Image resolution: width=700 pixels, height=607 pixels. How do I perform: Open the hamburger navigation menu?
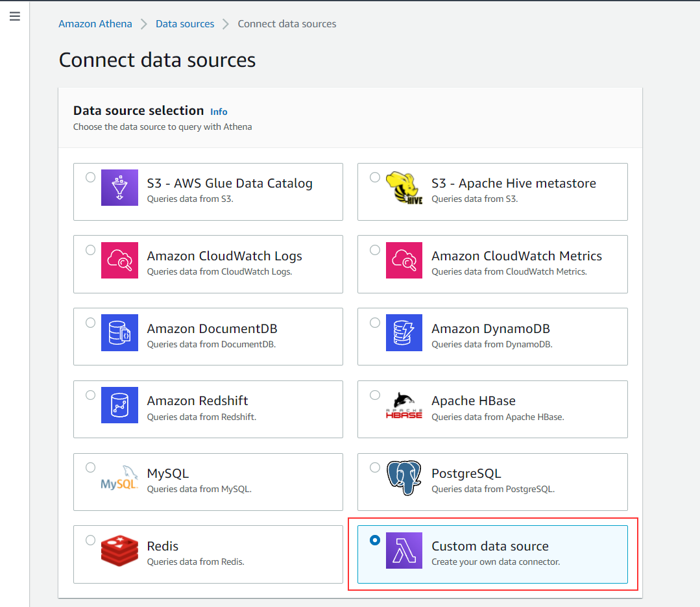tap(15, 16)
